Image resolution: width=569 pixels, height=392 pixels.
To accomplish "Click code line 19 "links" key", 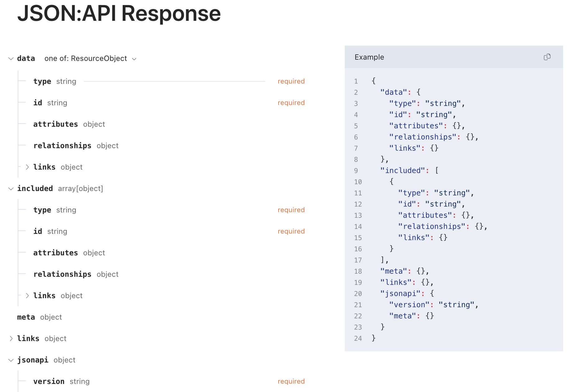I will [396, 282].
